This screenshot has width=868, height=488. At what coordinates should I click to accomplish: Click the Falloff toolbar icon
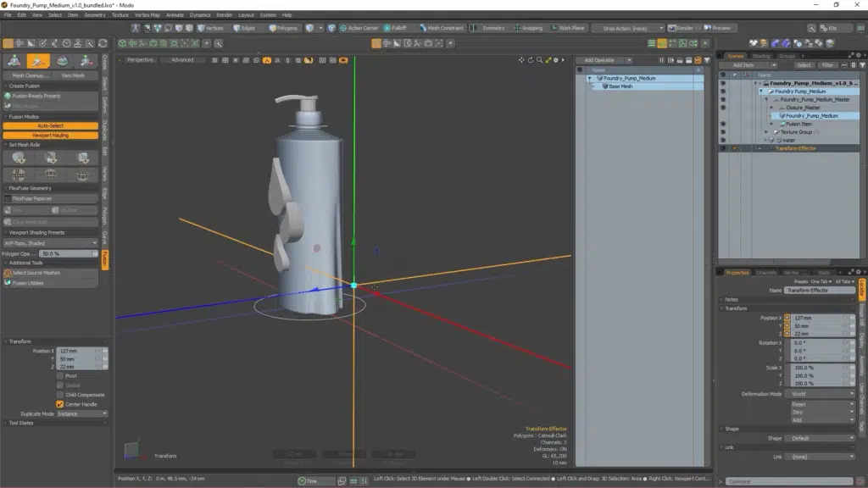click(x=386, y=27)
